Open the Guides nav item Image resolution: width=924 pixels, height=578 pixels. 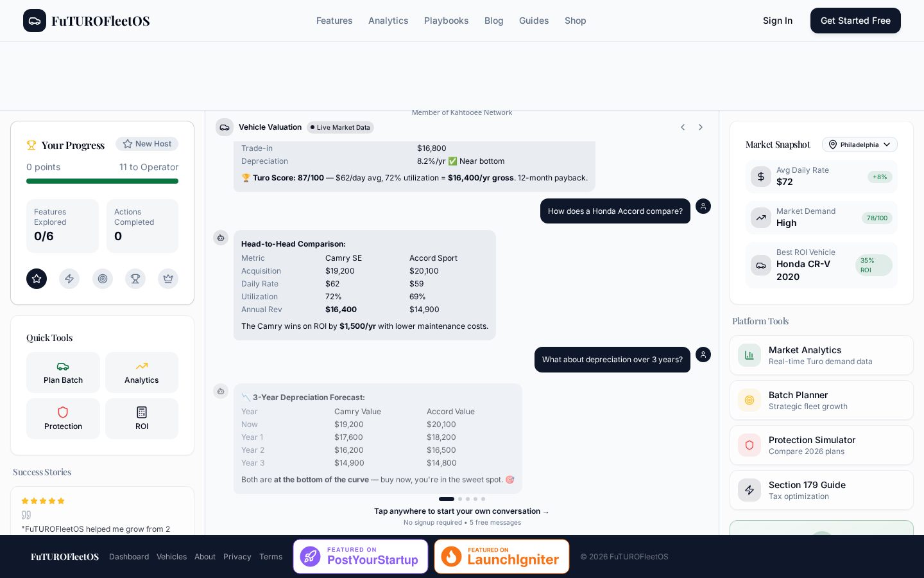534,21
